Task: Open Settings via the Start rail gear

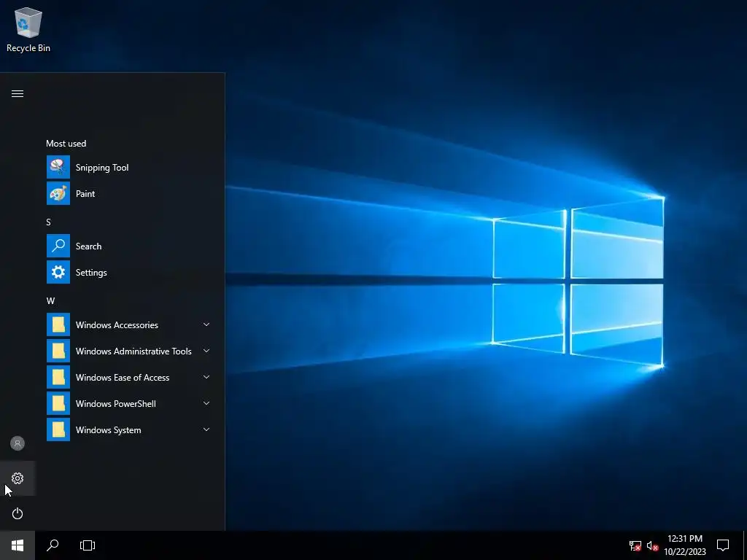Action: 18,478
